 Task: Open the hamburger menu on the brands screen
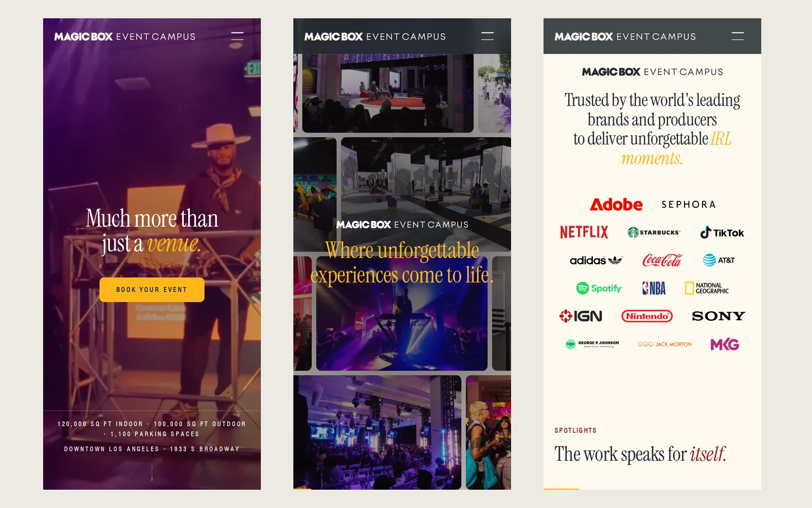click(x=737, y=36)
